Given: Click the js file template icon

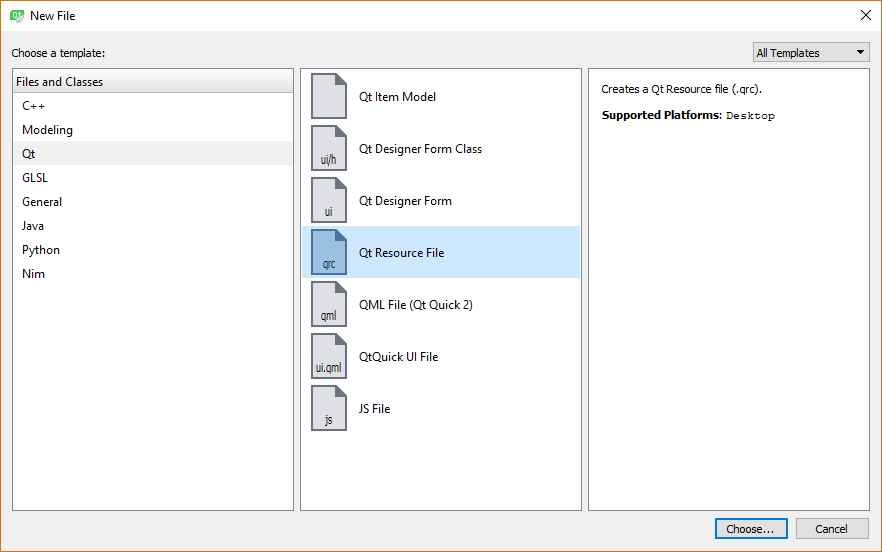Looking at the screenshot, I should (329, 409).
